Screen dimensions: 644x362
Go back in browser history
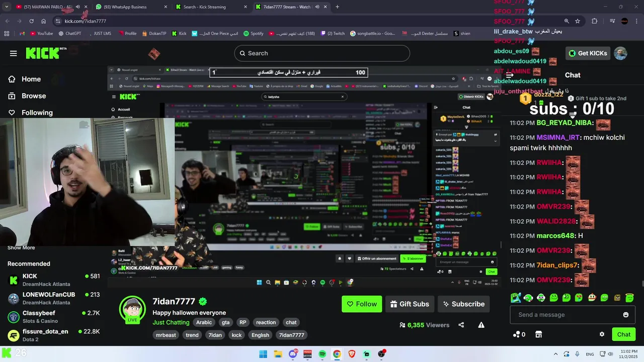[8, 21]
